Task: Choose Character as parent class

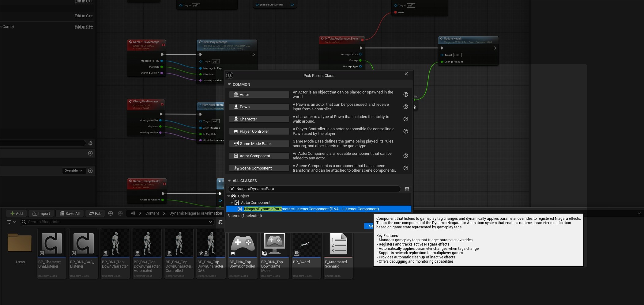Action: [x=259, y=119]
